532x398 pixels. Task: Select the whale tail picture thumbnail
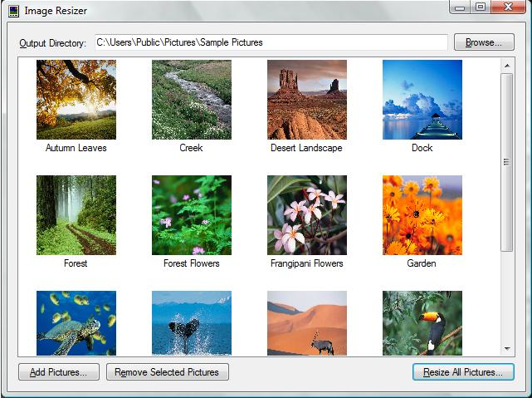pyautogui.click(x=192, y=323)
